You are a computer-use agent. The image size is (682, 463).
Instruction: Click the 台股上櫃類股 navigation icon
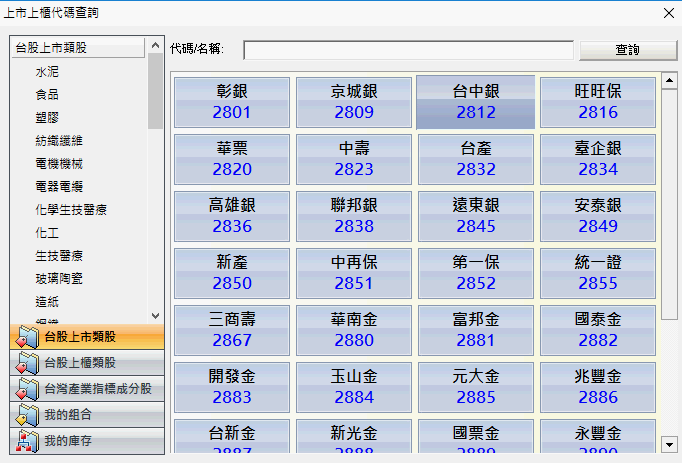click(x=26, y=363)
